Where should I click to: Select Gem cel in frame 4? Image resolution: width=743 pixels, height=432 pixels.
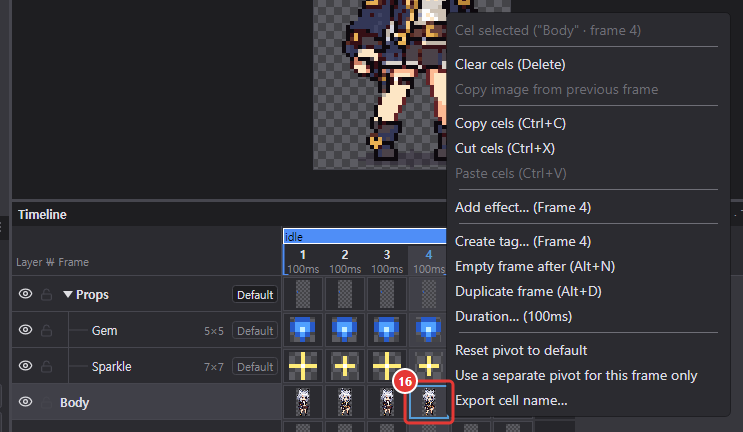pyautogui.click(x=428, y=330)
